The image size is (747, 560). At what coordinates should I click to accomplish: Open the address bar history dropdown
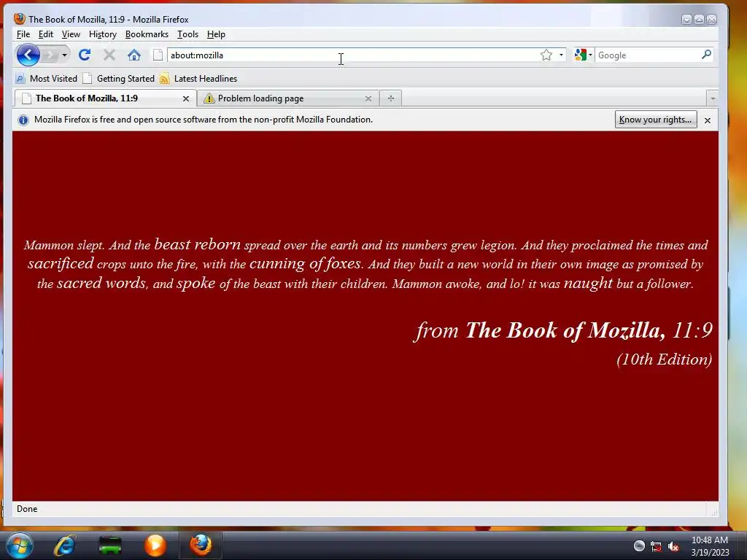(561, 55)
